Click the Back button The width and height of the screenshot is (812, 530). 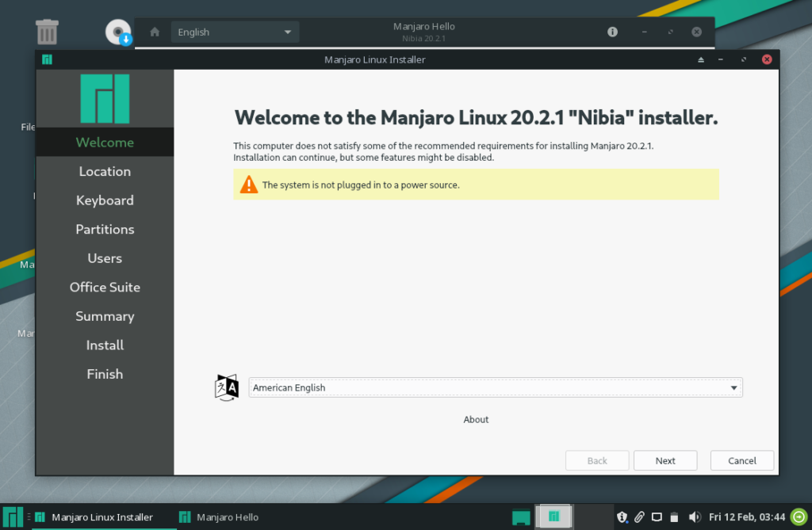597,460
